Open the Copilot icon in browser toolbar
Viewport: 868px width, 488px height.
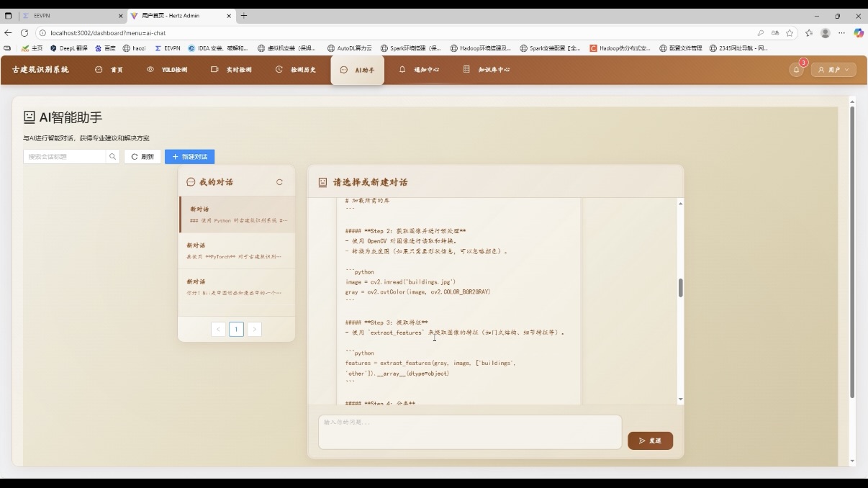click(859, 33)
